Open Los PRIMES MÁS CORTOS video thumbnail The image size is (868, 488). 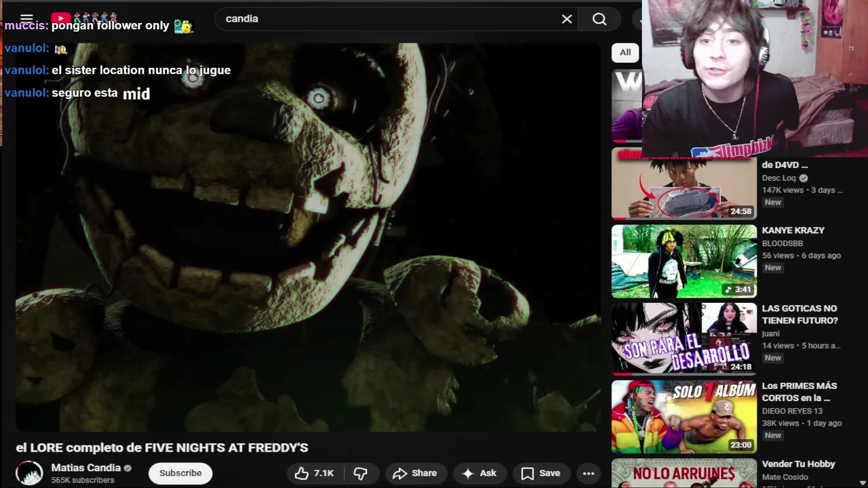(684, 416)
